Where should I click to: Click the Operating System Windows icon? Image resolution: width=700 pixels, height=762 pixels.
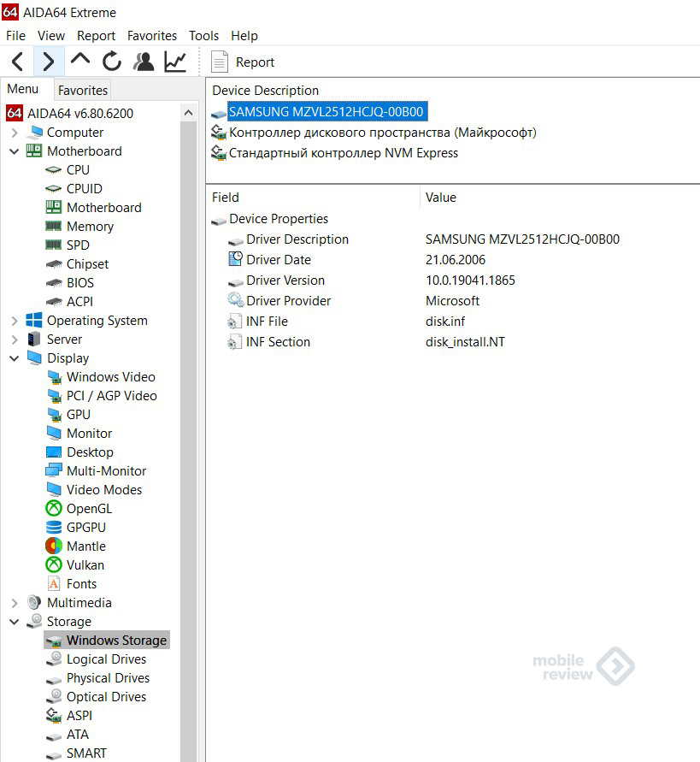pos(34,321)
